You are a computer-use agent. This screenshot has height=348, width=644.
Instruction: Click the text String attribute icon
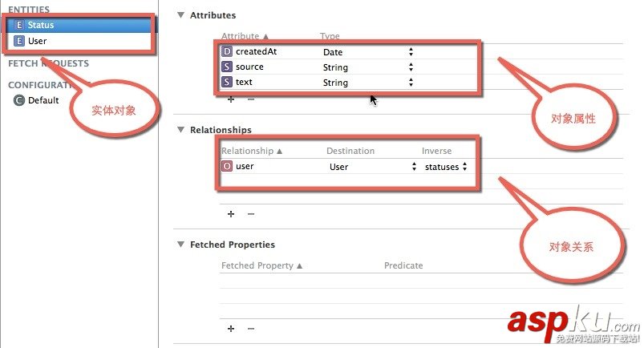tap(227, 83)
